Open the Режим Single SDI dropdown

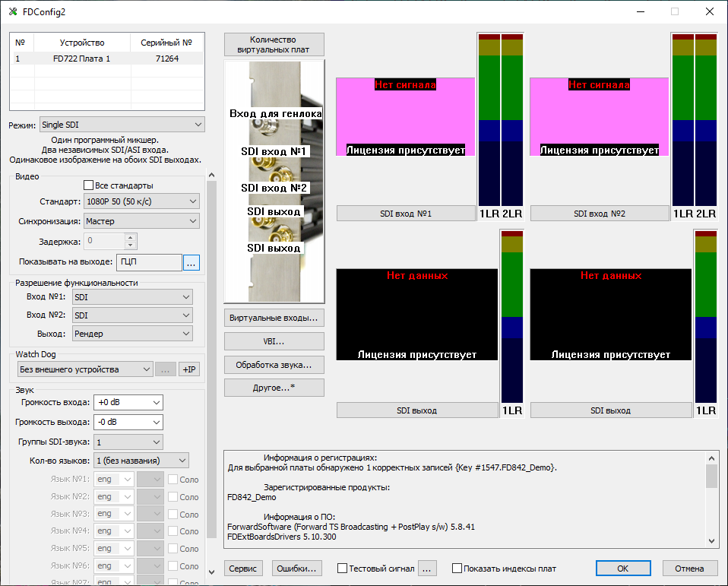[x=122, y=125]
